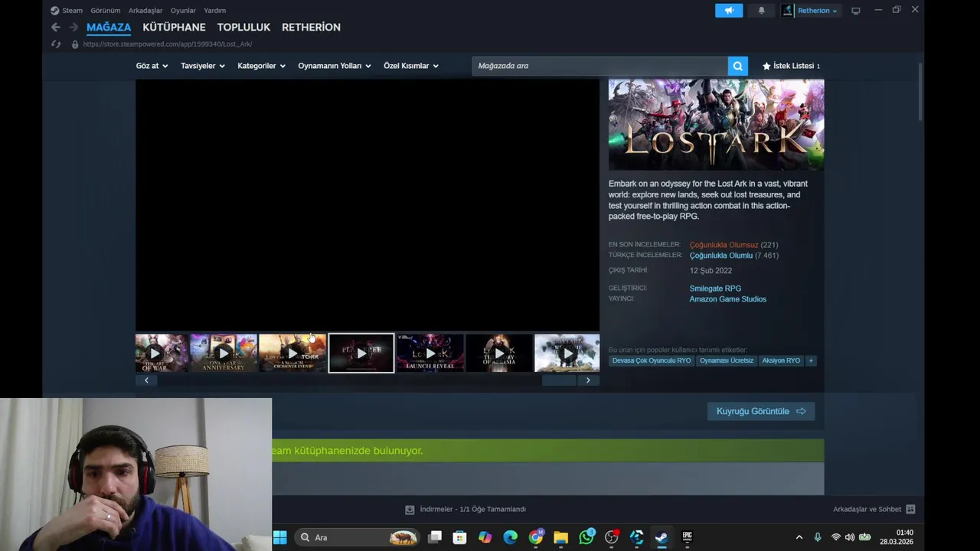Go forward with the forward arrow
The image size is (980, 551).
point(73,27)
